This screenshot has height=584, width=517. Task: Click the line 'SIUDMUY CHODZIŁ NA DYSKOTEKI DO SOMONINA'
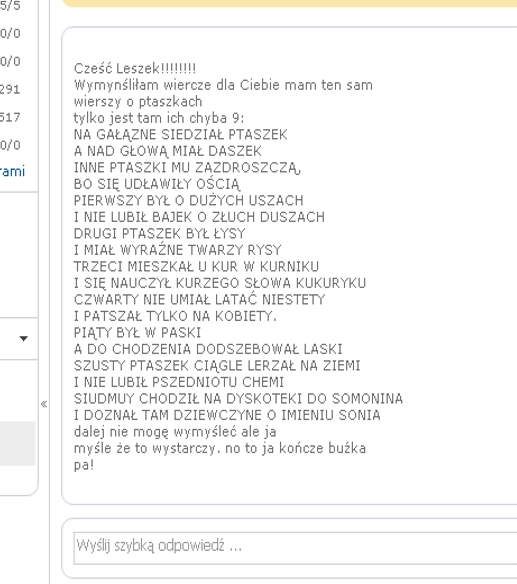(x=238, y=399)
